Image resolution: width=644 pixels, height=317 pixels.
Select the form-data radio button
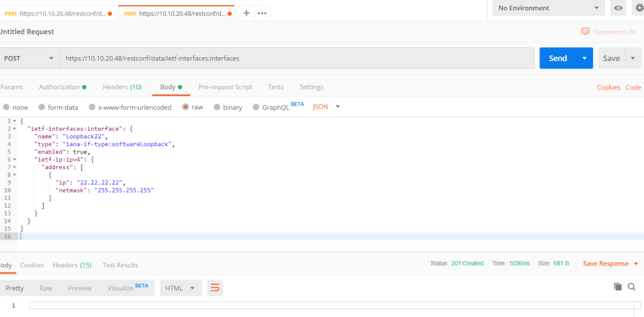42,108
